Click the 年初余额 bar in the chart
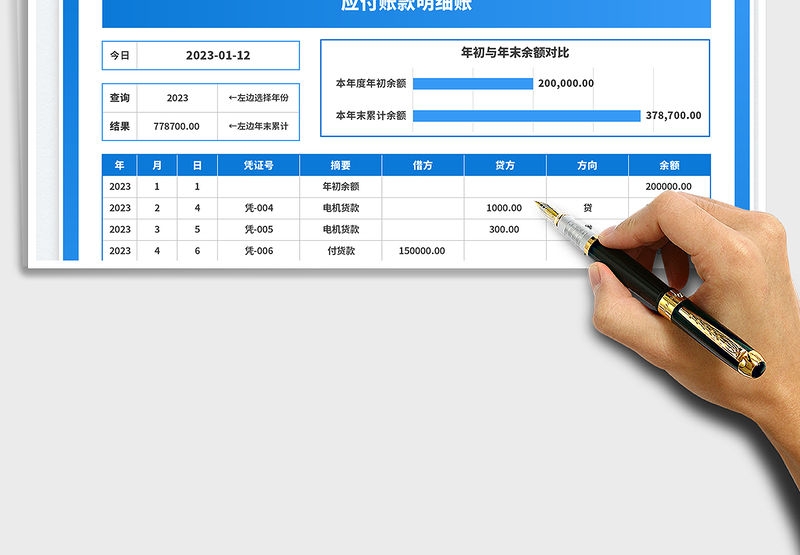 click(472, 84)
